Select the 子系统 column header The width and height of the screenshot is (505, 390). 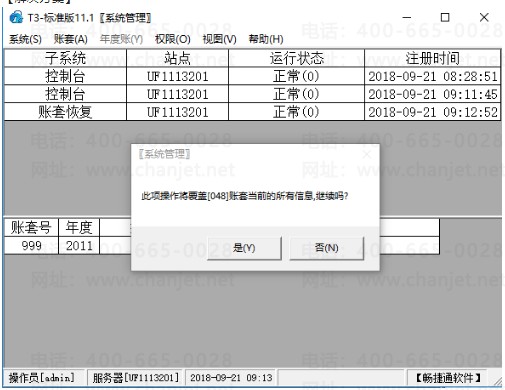pos(65,58)
